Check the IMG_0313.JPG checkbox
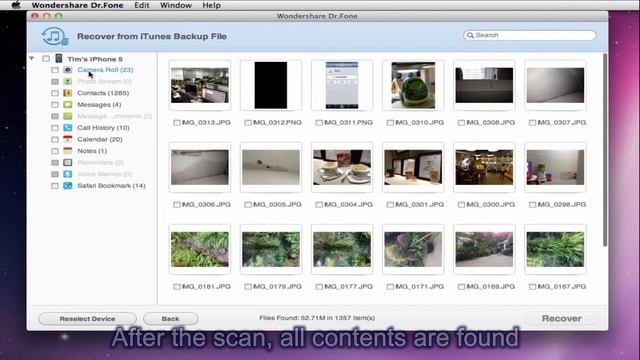Viewport: 640px width, 360px height. point(177,122)
